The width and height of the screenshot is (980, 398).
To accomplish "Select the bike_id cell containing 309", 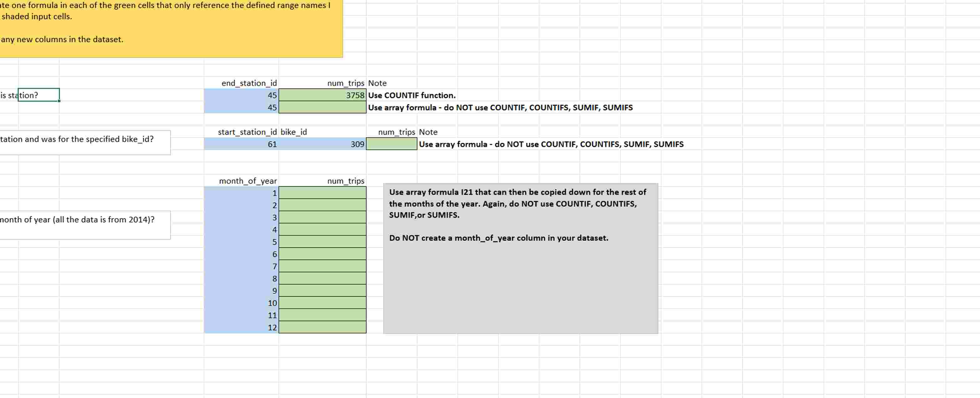I will (x=322, y=144).
